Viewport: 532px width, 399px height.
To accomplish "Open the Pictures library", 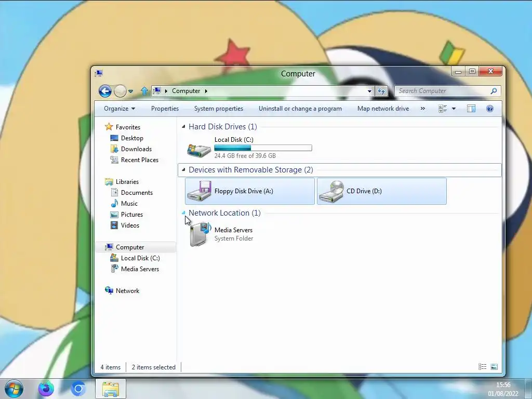I will point(131,215).
